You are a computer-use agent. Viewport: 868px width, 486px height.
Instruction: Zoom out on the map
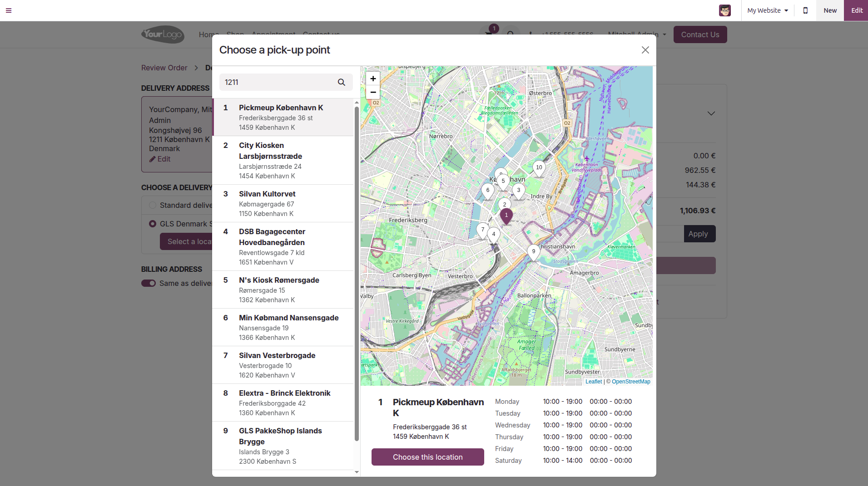[373, 92]
